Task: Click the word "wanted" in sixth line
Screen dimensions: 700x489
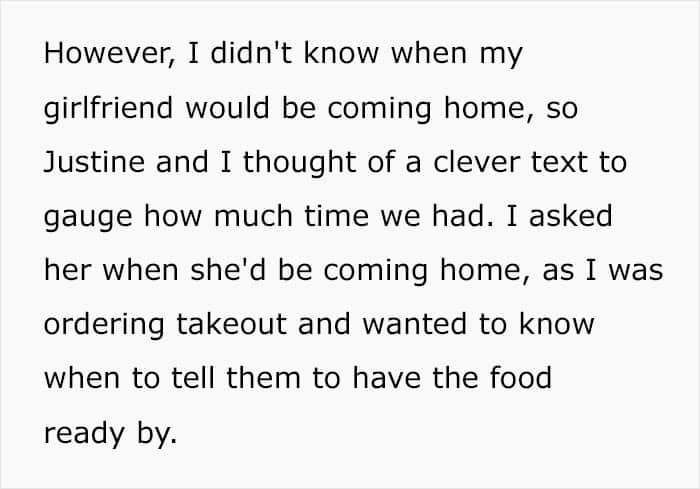Action: 415,324
